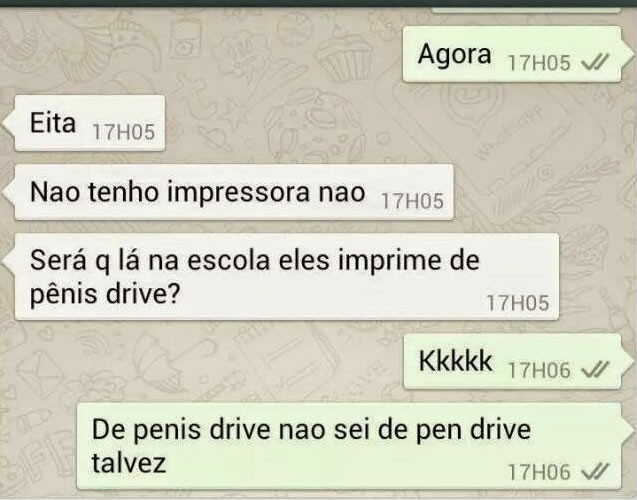Screen dimensions: 637x500
Task: Click double check mark on 'Agora' message
Action: coord(595,63)
